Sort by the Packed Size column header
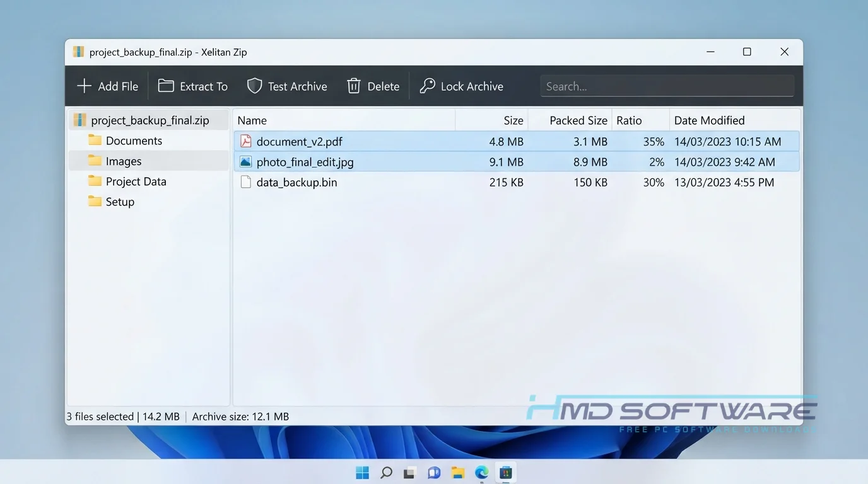The image size is (868, 484). [x=570, y=120]
